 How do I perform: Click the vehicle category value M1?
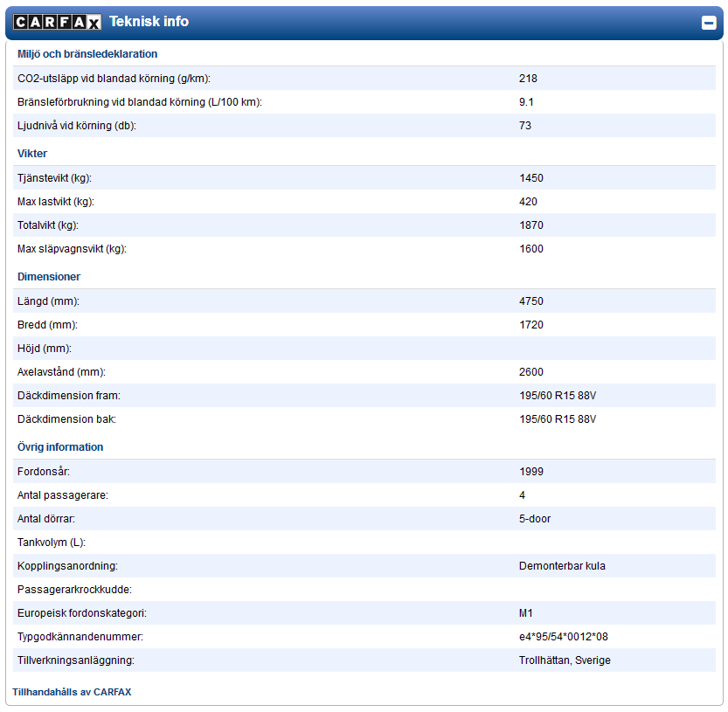pos(525,613)
